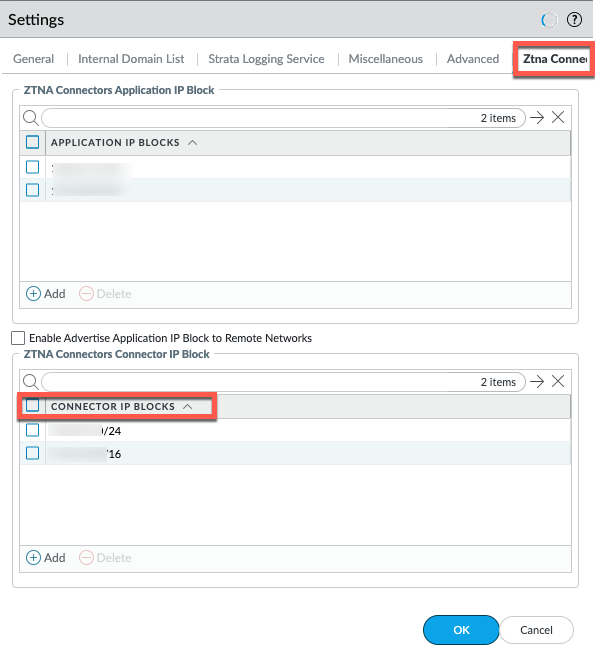This screenshot has width=595, height=660.
Task: Clear the Application IP Block search filter
Action: (x=558, y=117)
